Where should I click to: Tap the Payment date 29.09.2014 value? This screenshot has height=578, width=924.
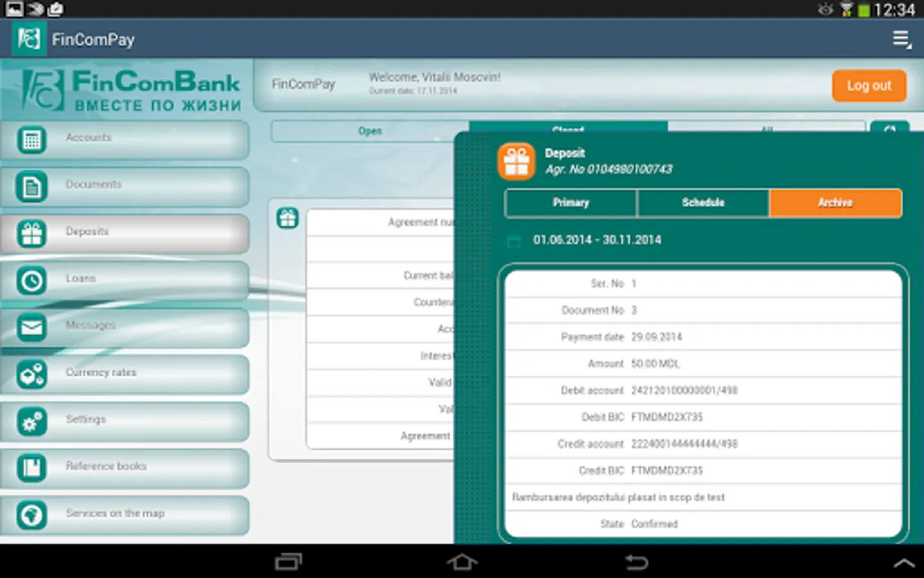[x=656, y=337]
